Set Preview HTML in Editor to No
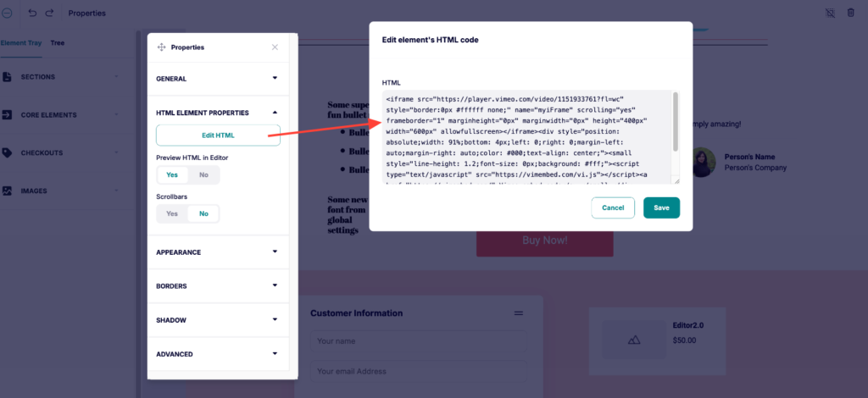The image size is (868, 398). (x=203, y=174)
